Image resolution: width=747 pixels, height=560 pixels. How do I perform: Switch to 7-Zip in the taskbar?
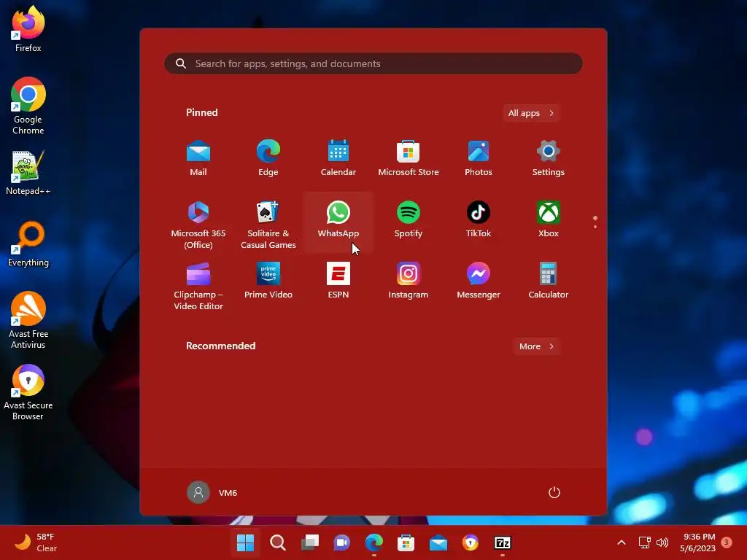pyautogui.click(x=503, y=542)
